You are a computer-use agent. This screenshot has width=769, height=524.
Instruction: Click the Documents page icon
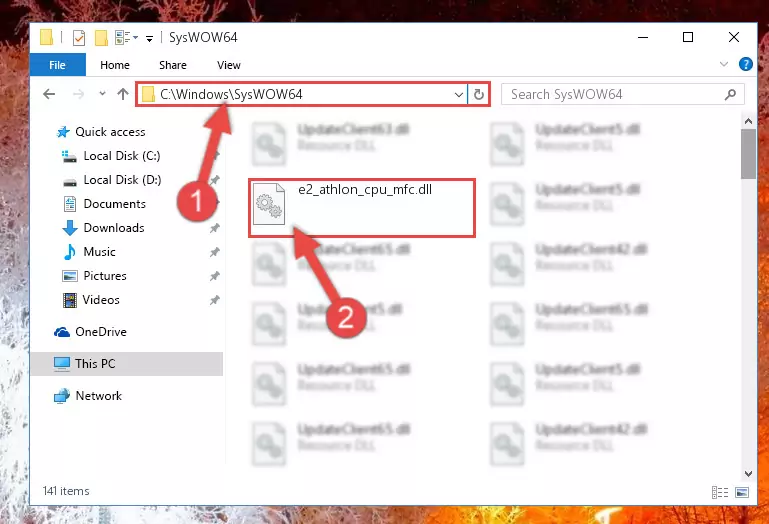coord(70,204)
